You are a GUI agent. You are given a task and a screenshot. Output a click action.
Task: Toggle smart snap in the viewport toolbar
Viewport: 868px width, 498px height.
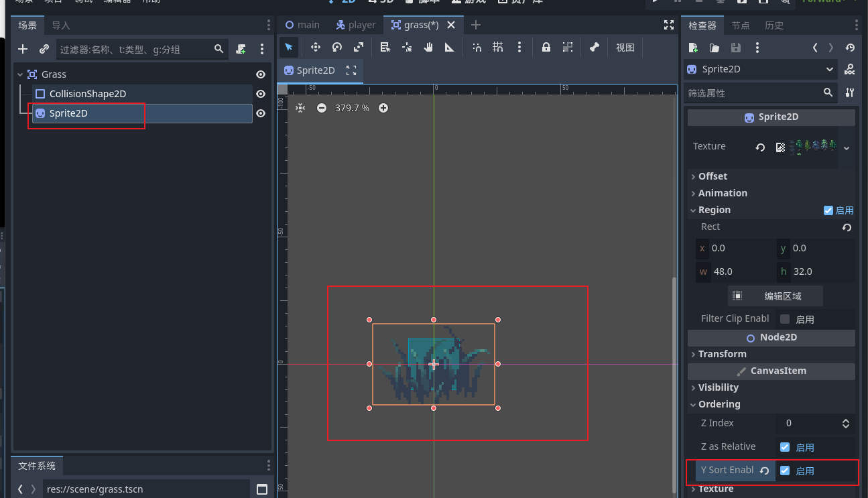477,47
